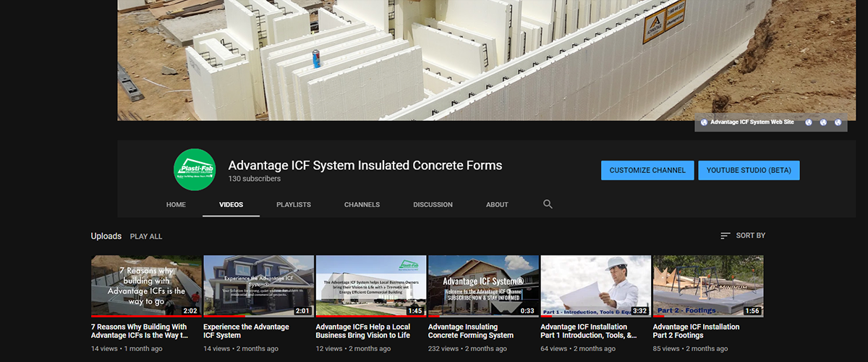Go to the Channels tab
The height and width of the screenshot is (362, 868).
(x=362, y=205)
